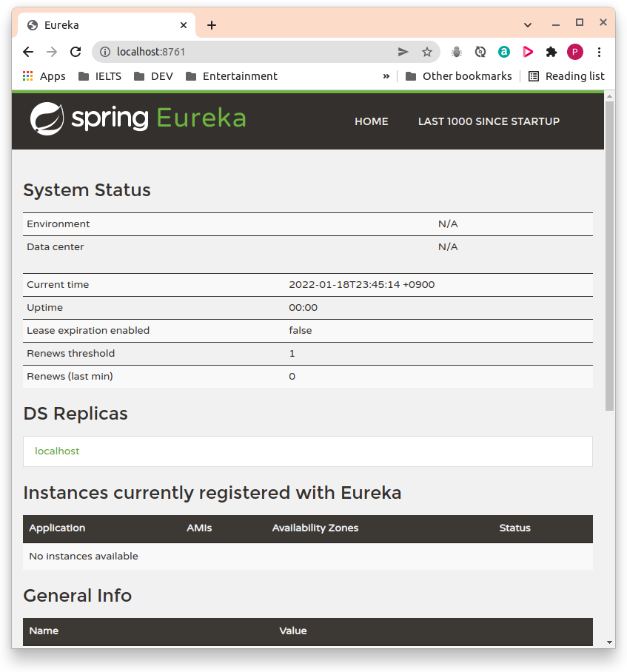Open the profile avatar 'P'
The height and width of the screenshot is (672, 627).
click(575, 52)
